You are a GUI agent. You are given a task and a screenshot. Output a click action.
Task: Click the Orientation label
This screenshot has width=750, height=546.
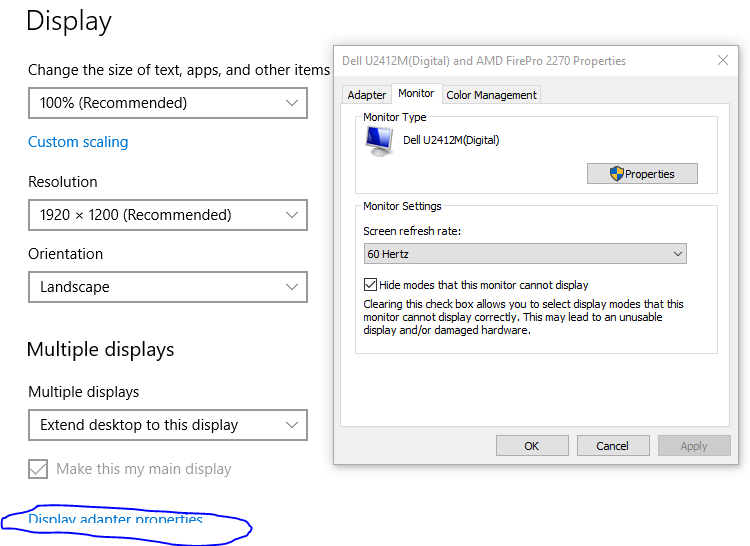click(x=66, y=254)
